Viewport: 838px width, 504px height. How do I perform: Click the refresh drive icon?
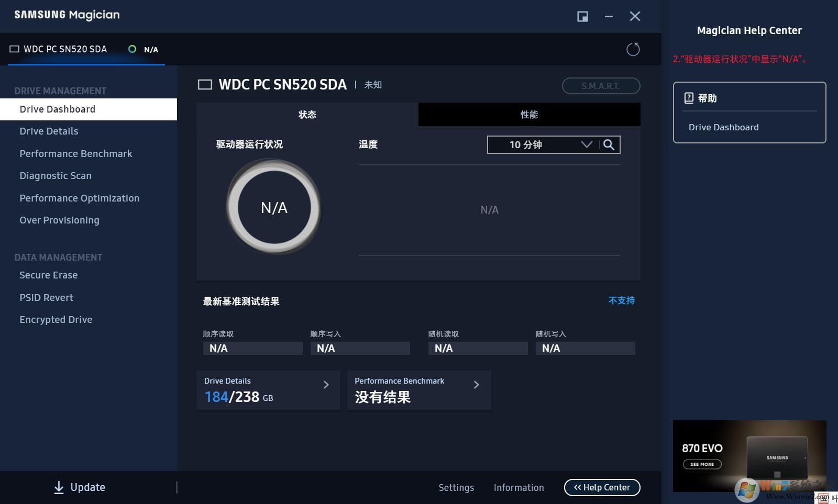point(633,49)
